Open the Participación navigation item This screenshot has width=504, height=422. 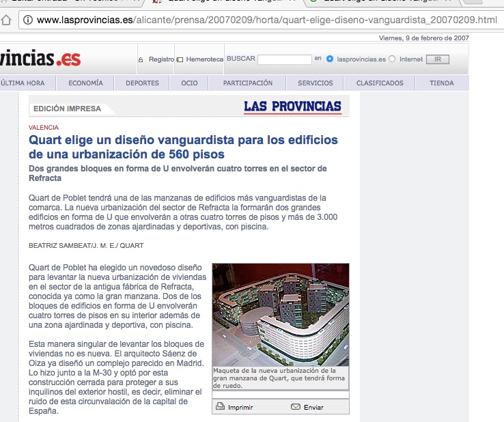[x=247, y=83]
